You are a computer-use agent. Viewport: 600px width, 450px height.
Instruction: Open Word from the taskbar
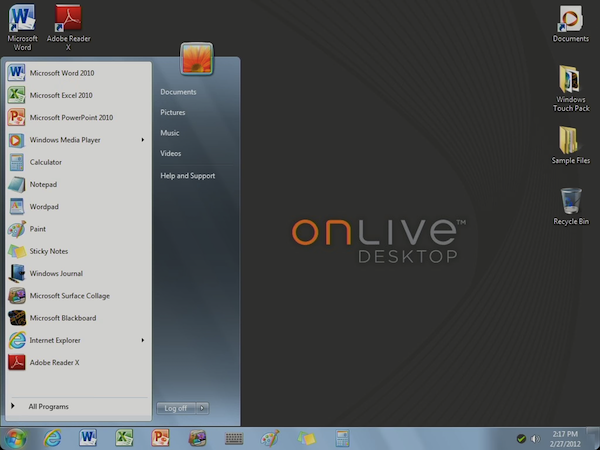[88, 438]
